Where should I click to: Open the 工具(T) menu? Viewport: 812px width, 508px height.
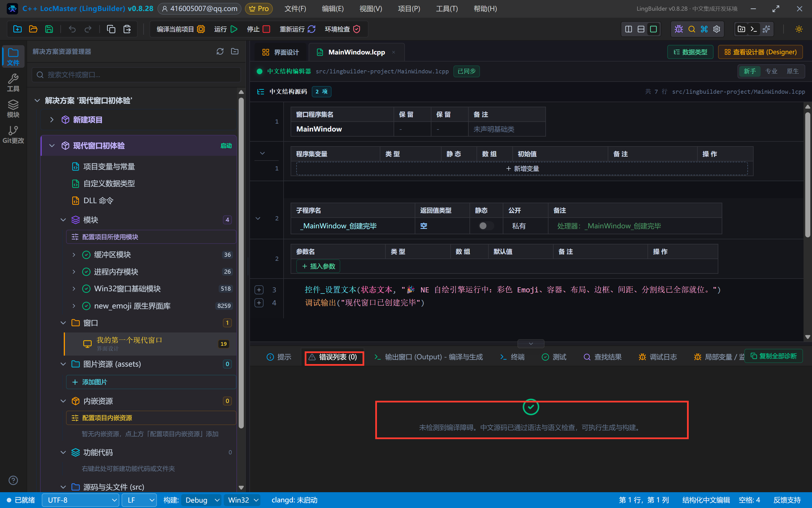point(447,9)
